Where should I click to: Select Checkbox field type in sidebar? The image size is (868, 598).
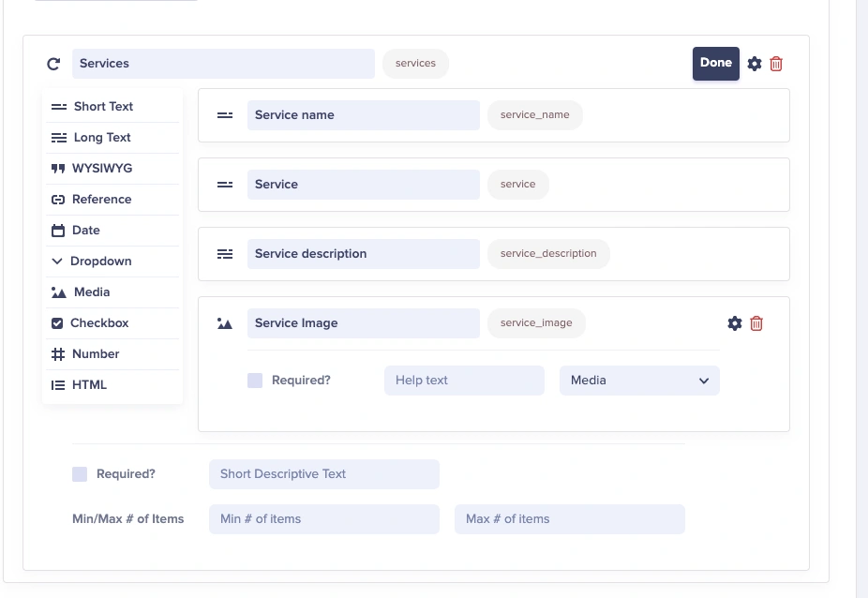pos(98,323)
